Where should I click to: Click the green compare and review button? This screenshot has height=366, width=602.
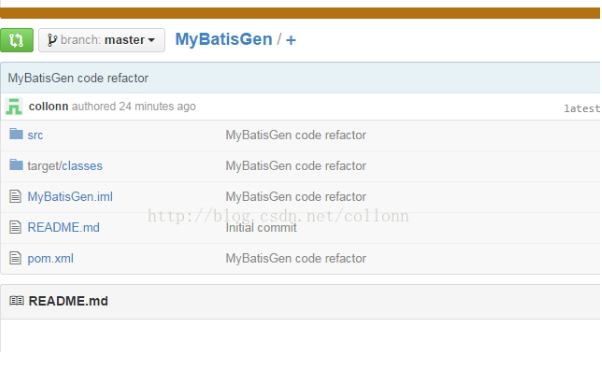tap(17, 40)
